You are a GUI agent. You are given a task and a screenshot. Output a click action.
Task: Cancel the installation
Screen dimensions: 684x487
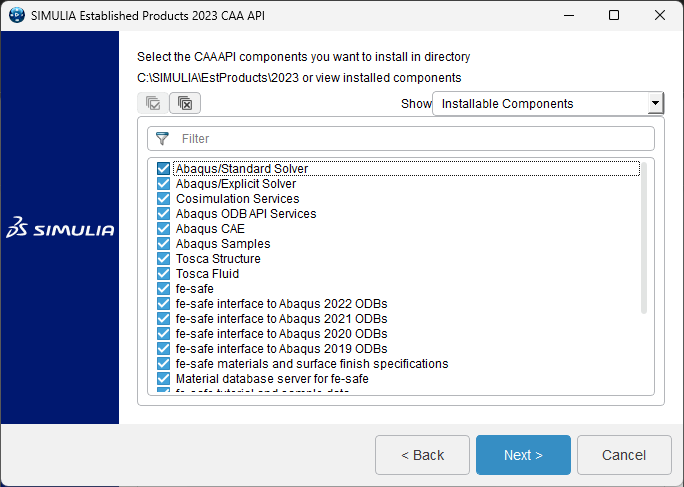click(x=624, y=455)
